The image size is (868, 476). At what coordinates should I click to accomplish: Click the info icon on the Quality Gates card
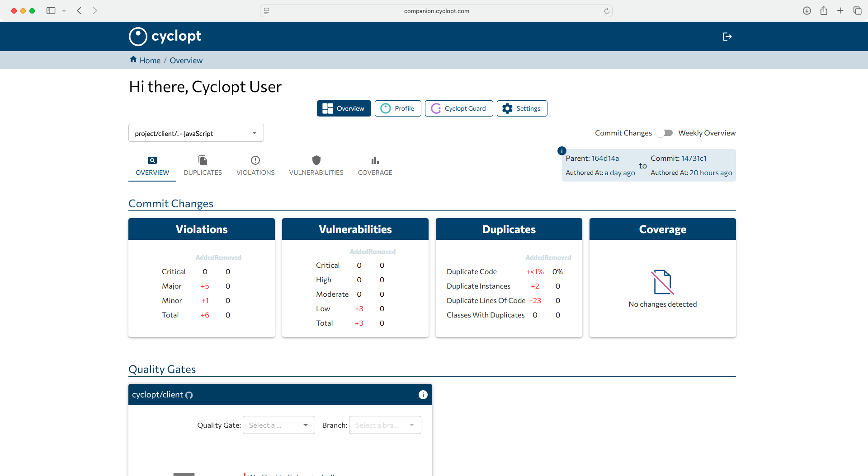(x=423, y=395)
